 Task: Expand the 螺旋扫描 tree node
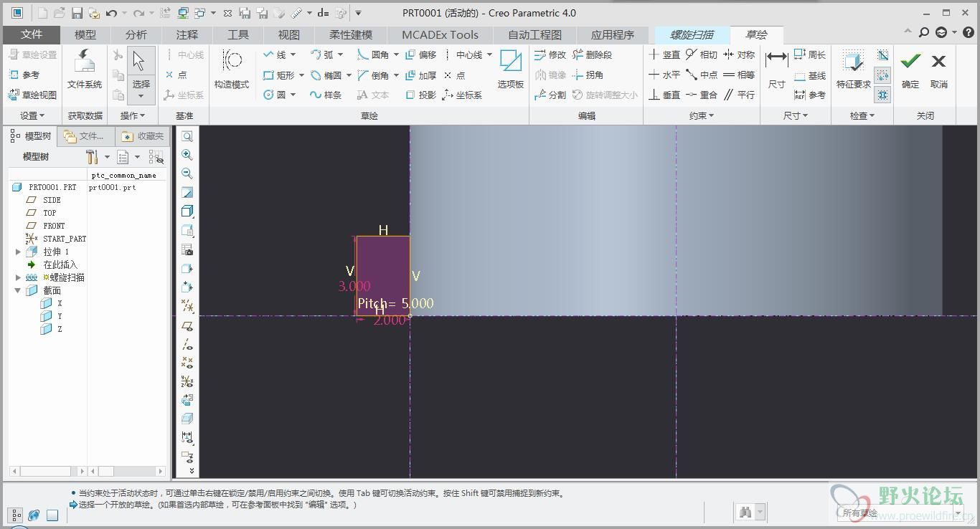click(x=18, y=277)
